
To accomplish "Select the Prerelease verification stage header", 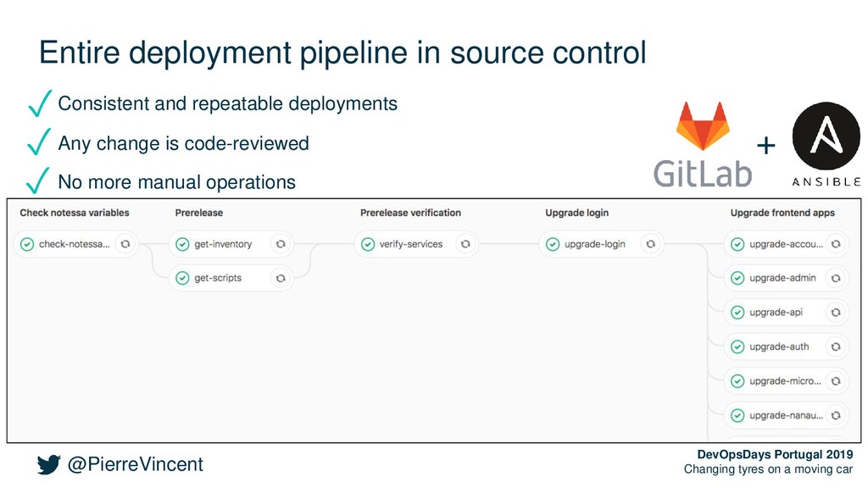I will pos(410,213).
